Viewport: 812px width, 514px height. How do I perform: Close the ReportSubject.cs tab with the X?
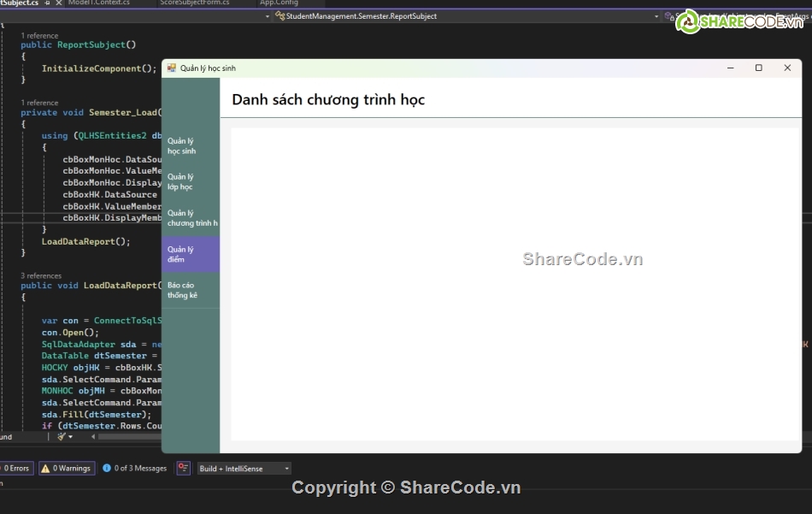click(x=58, y=3)
